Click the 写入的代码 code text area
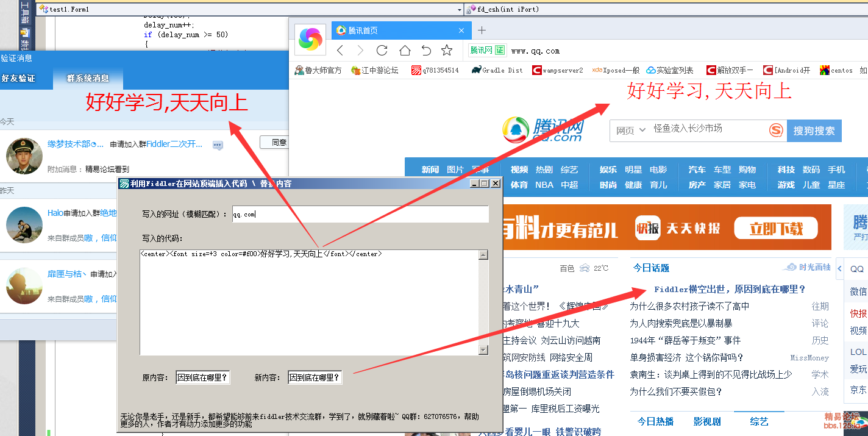Viewport: 868px width, 436px height. coord(309,302)
